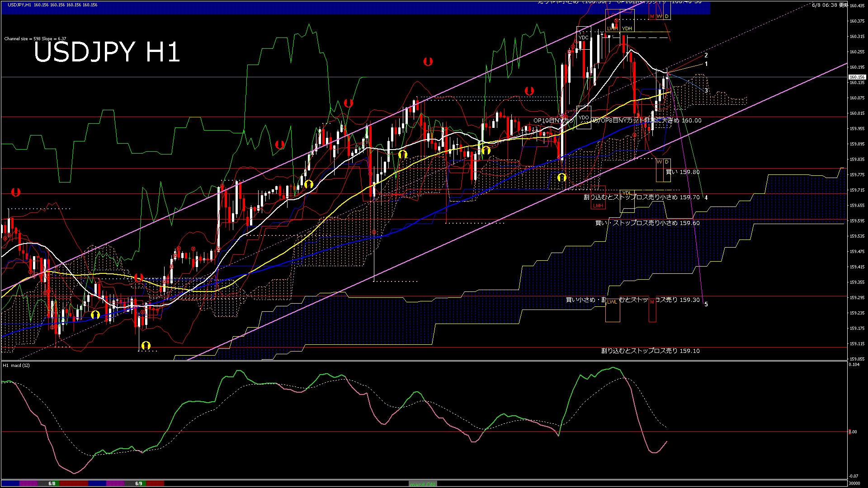Click the 159.70 stop-loss sell label

click(x=642, y=197)
